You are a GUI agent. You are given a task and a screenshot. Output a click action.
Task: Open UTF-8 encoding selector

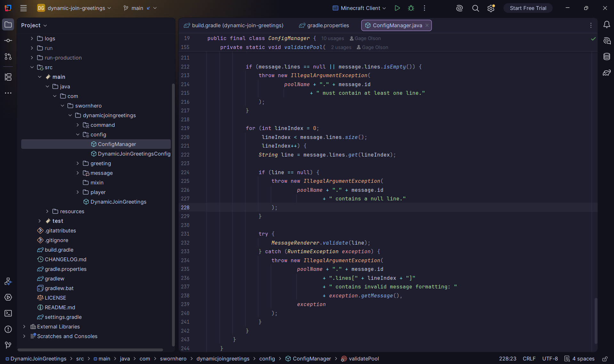click(550, 359)
